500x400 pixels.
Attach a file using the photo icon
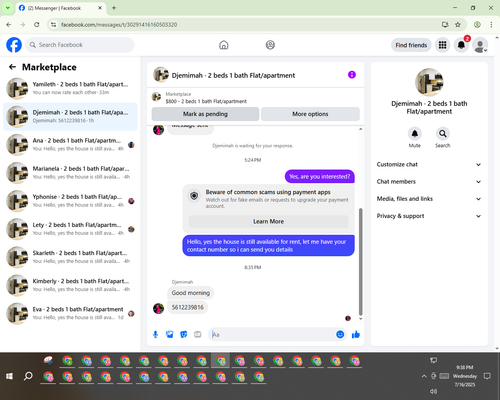(x=170, y=334)
